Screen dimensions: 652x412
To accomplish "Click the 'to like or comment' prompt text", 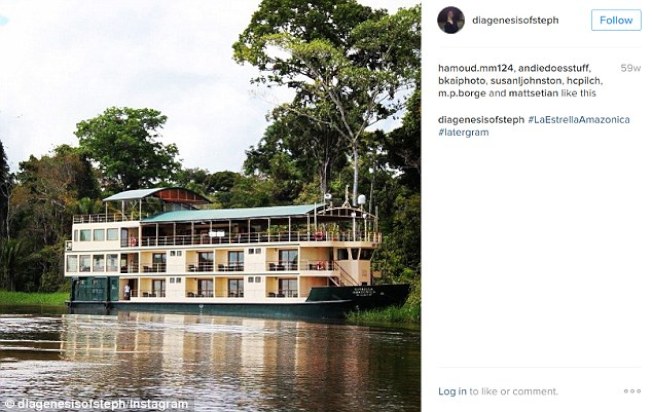I will click(514, 391).
